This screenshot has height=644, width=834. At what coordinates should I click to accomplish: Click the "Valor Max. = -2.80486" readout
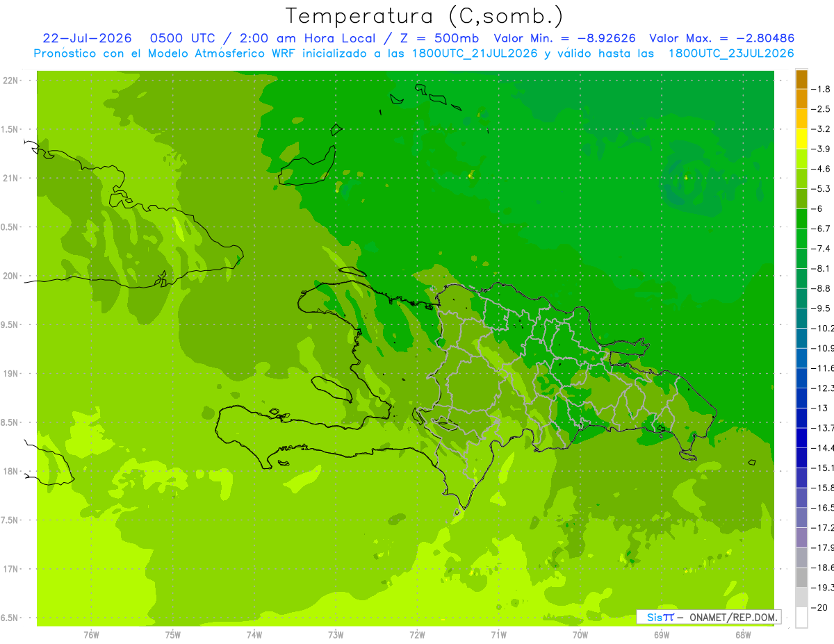click(721, 38)
